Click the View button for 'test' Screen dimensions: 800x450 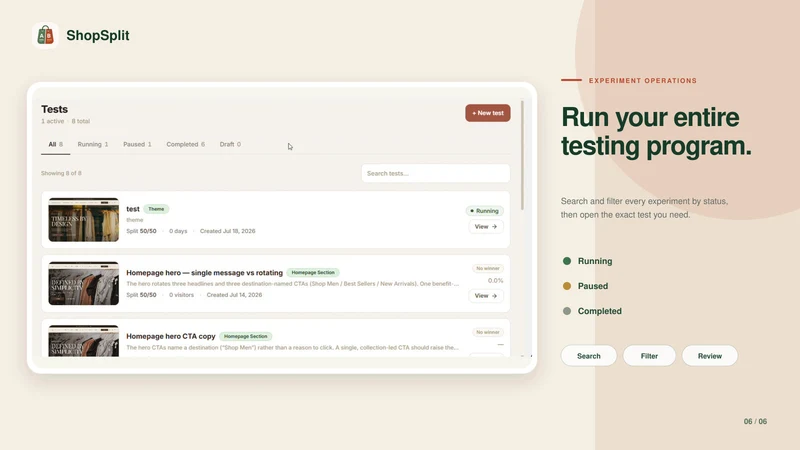tap(485, 227)
